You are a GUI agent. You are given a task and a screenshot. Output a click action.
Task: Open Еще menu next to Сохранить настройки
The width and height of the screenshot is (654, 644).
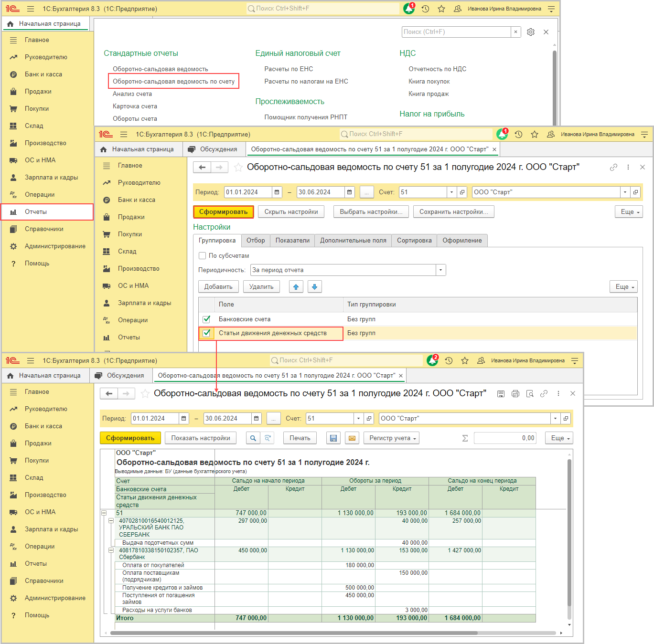629,212
